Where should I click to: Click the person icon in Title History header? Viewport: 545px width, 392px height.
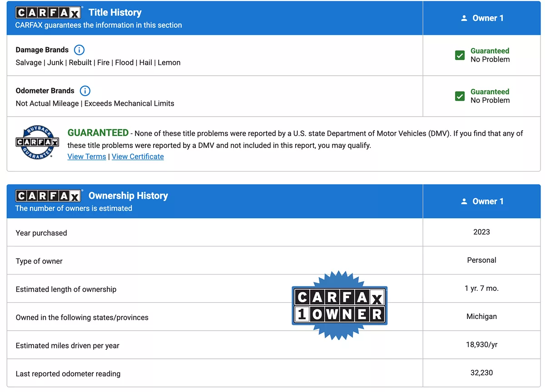click(464, 18)
